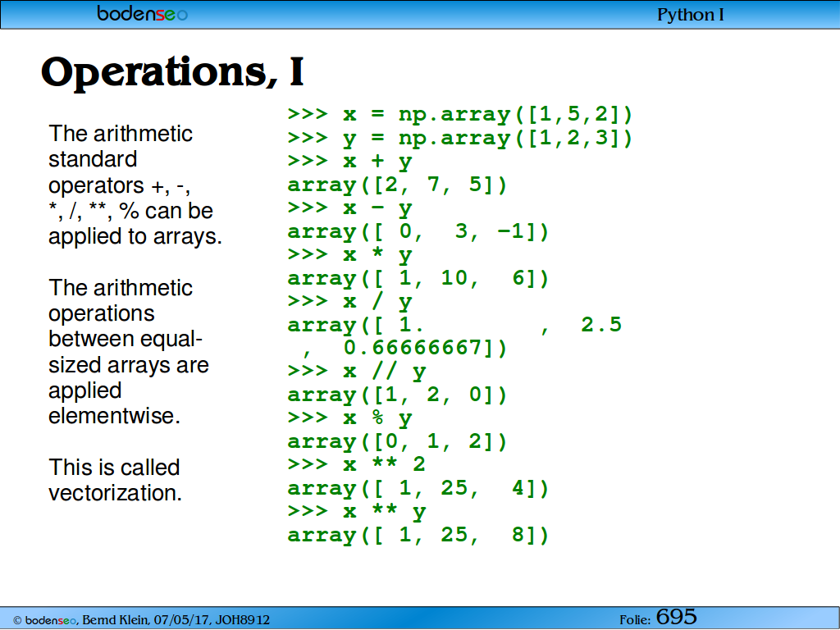Click the 'Operations, I' slide heading
Image resolution: width=840 pixels, height=630 pixels.
tap(172, 71)
